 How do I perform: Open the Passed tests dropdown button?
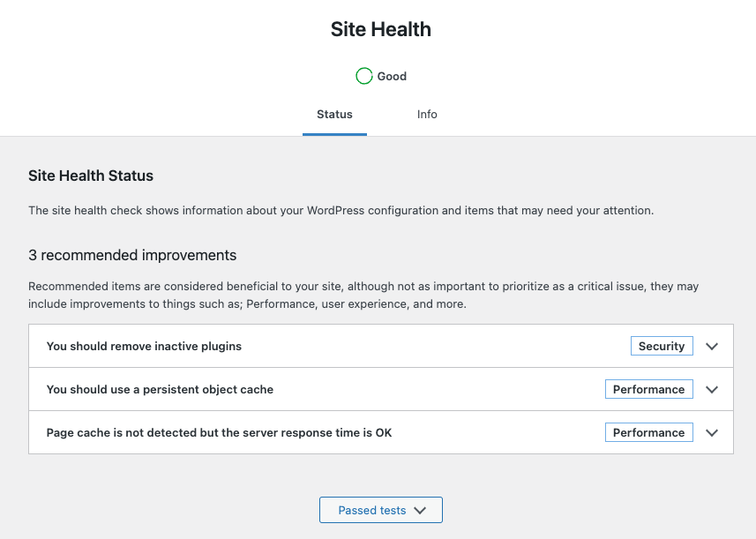(381, 510)
